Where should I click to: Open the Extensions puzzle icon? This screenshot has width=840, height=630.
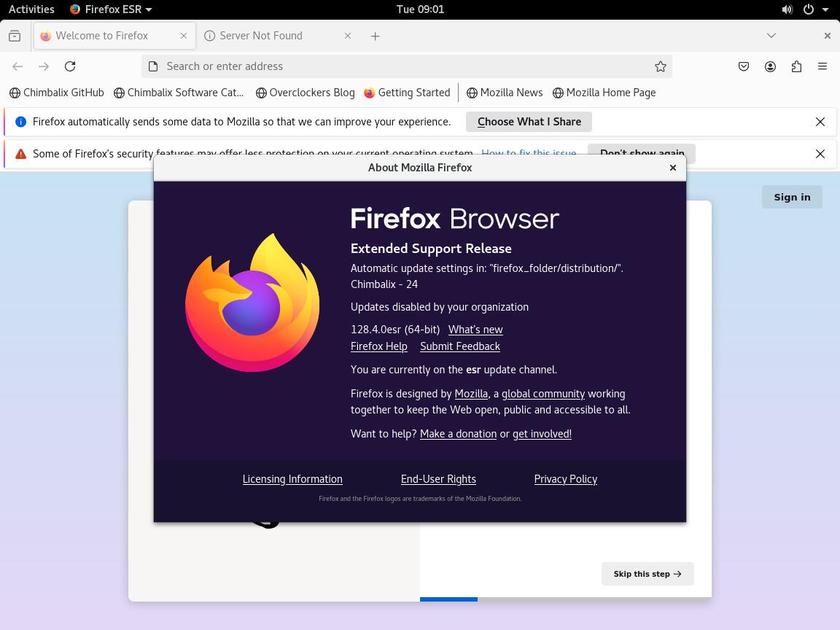(796, 66)
